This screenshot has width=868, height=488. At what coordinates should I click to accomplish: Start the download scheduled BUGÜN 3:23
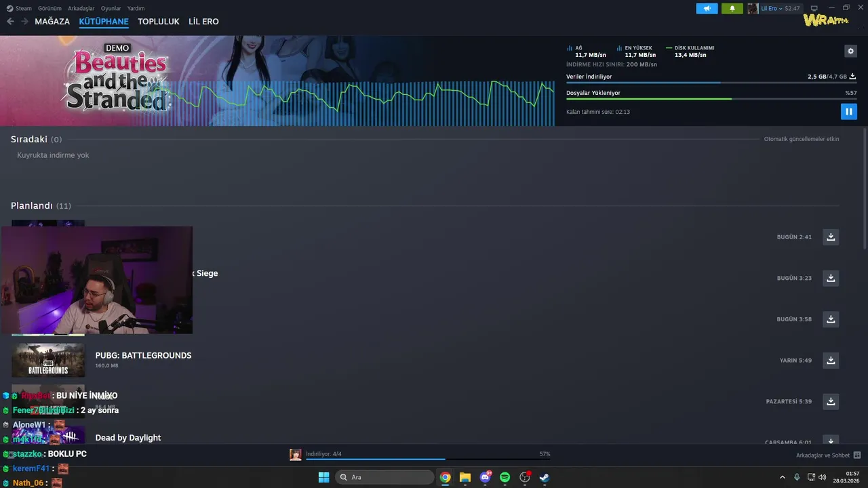pos(831,278)
